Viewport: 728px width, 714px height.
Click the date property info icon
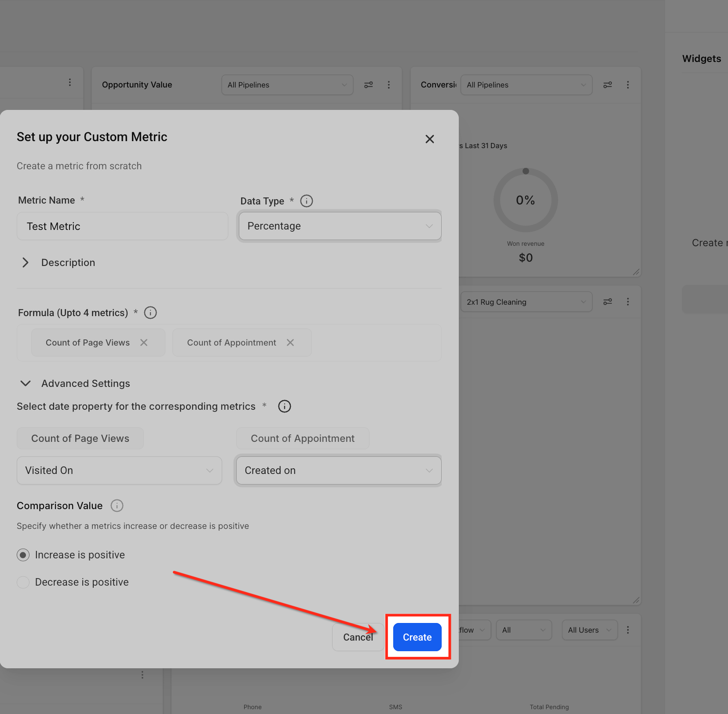[285, 406]
